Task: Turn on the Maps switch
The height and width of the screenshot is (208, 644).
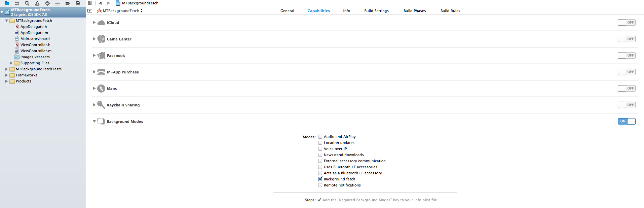Action: [627, 89]
